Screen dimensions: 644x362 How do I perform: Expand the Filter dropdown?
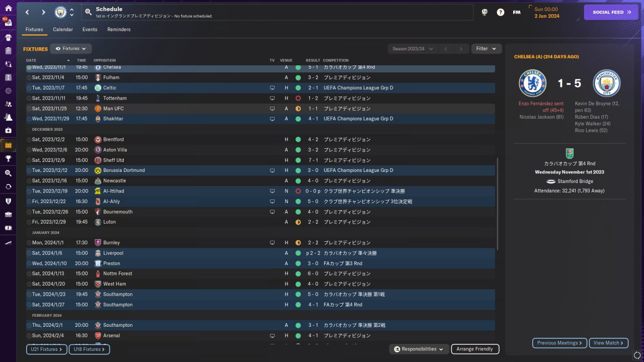487,49
